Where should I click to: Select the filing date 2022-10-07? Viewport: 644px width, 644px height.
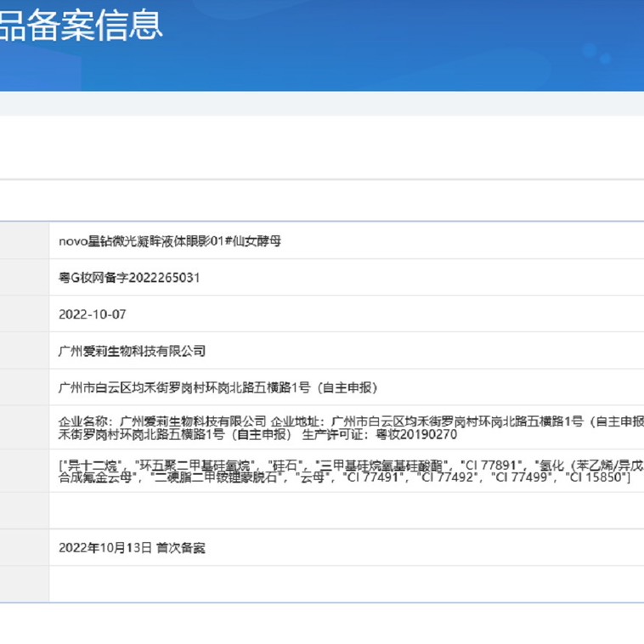(x=93, y=314)
